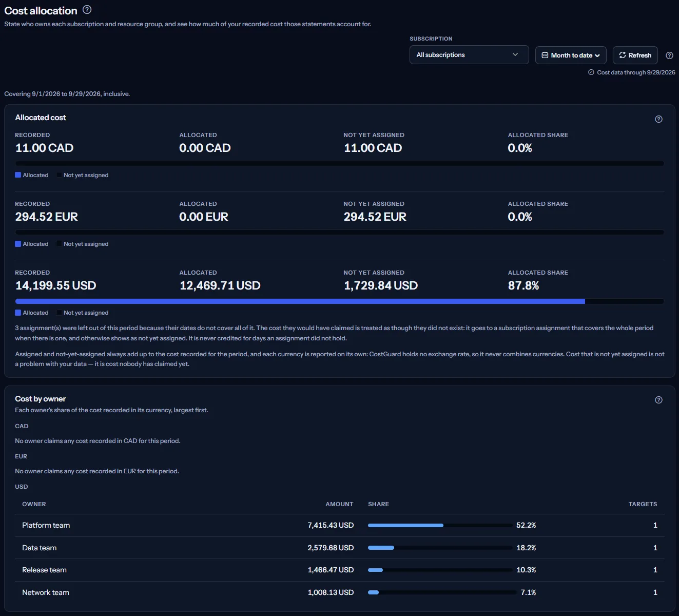
Task: Click the amount 1,008.13 USD
Action: [331, 592]
